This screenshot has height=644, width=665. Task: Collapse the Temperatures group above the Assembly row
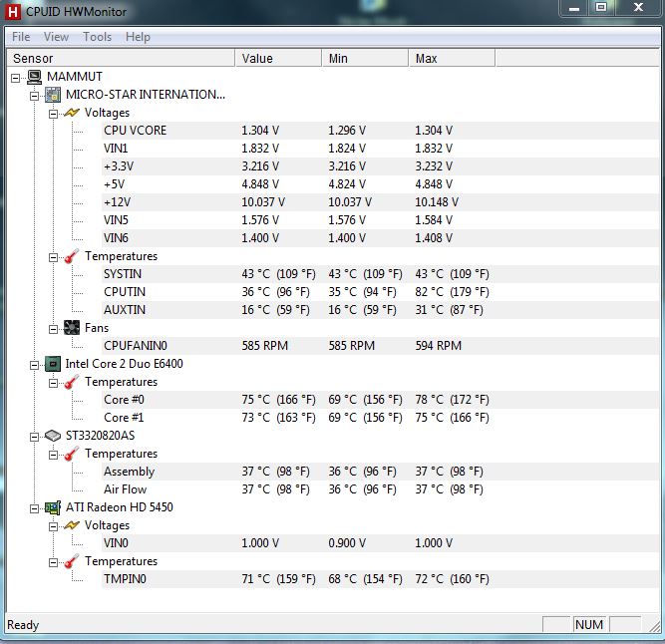click(53, 455)
